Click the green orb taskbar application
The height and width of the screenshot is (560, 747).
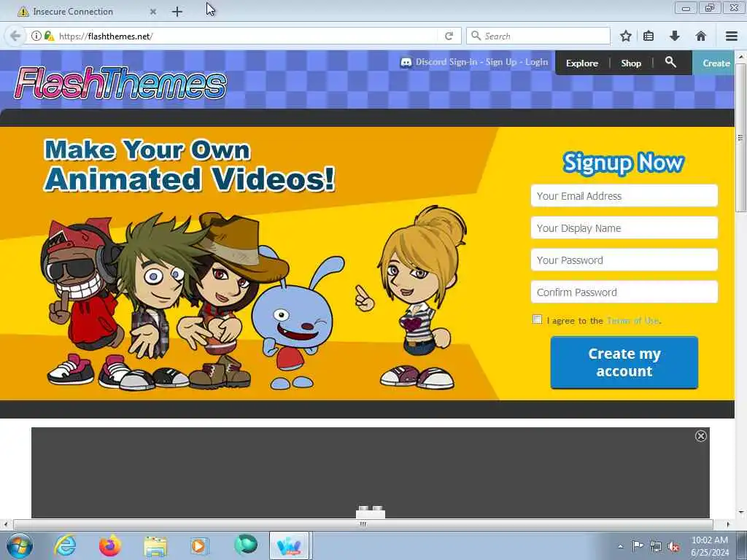pos(246,545)
